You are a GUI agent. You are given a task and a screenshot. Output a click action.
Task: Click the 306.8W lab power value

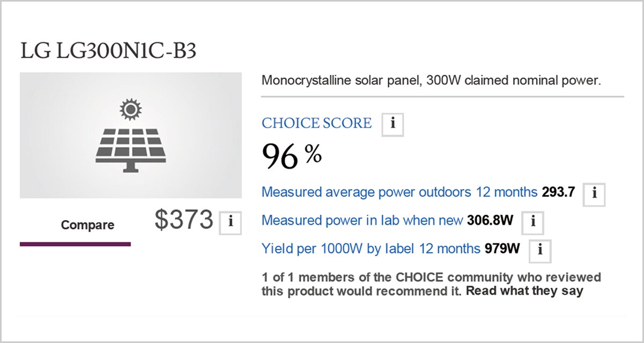click(490, 221)
